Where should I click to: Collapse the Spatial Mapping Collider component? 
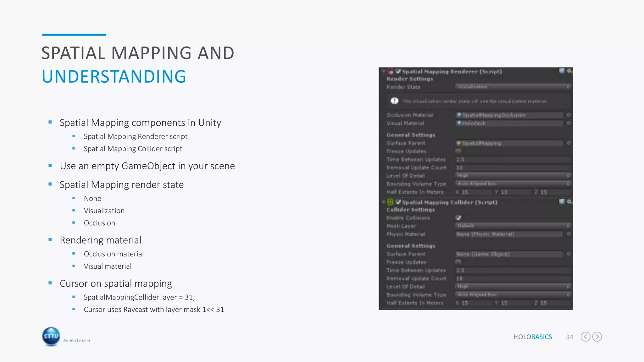point(383,202)
